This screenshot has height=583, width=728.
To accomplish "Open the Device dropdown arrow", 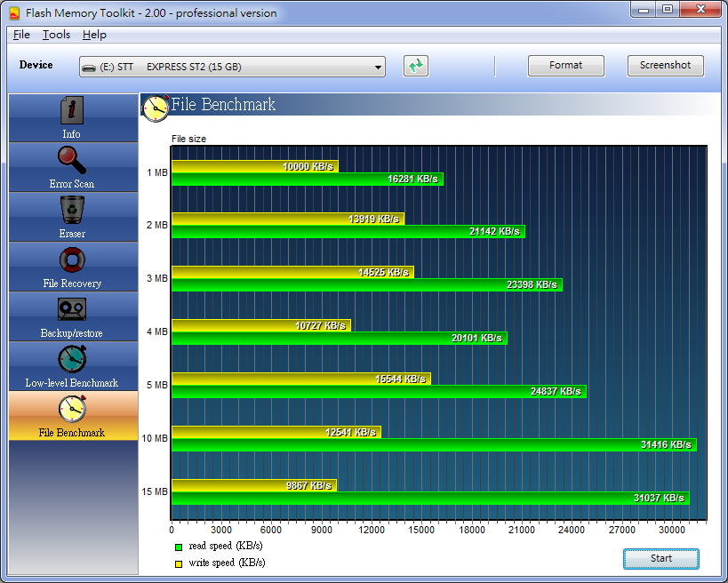I will (x=379, y=68).
